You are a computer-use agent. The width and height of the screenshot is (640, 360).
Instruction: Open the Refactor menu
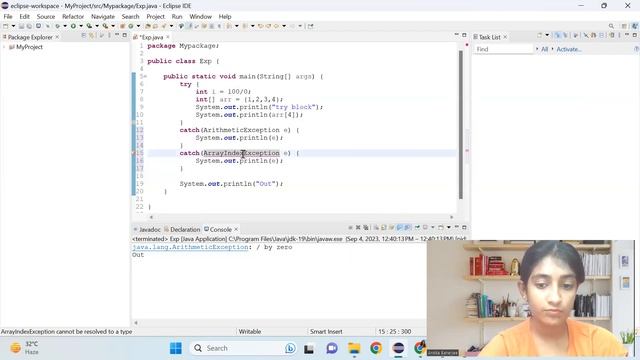[x=73, y=16]
